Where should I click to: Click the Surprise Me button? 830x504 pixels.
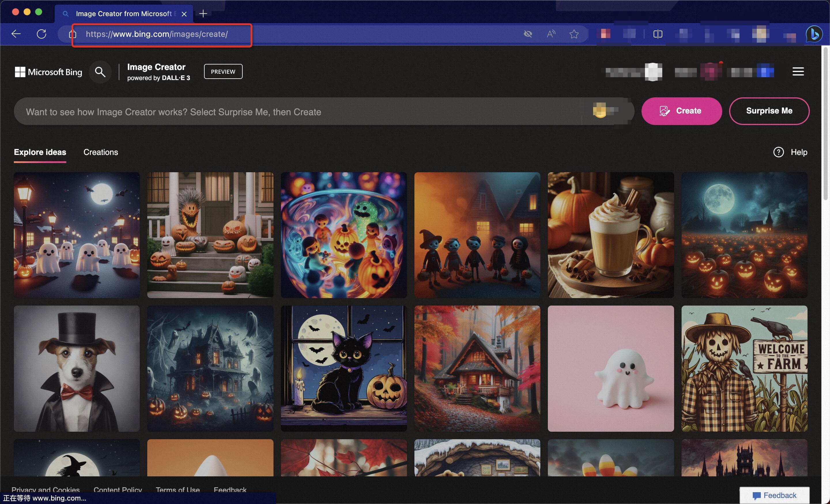(x=769, y=111)
